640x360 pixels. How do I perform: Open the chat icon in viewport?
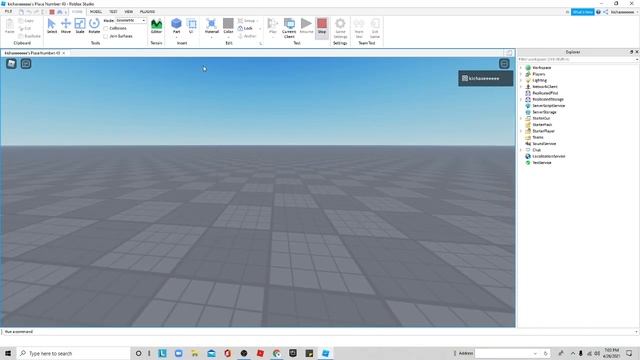tap(26, 64)
